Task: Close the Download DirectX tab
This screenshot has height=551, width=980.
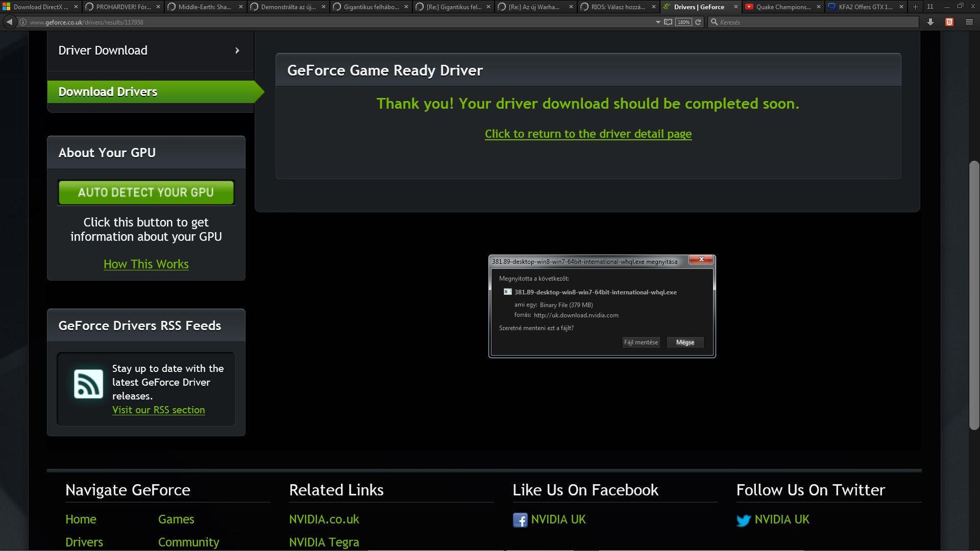Action: (x=76, y=7)
